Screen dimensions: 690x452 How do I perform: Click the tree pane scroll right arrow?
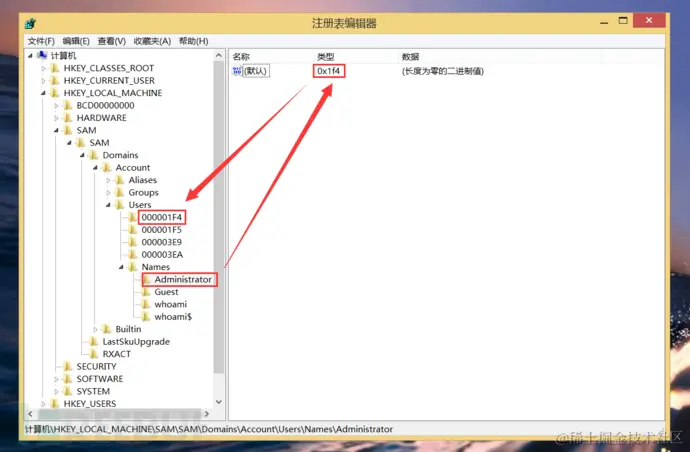(x=207, y=414)
